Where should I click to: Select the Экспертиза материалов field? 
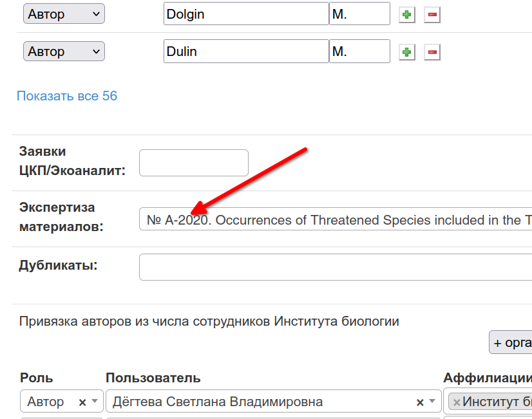click(336, 219)
